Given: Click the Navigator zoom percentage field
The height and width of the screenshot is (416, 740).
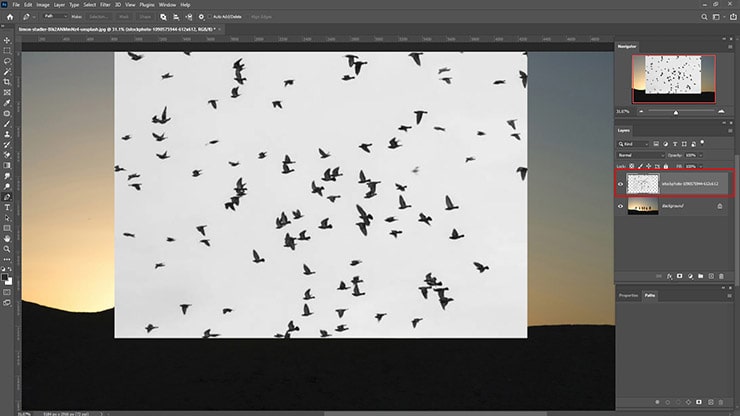Looking at the screenshot, I should [623, 111].
